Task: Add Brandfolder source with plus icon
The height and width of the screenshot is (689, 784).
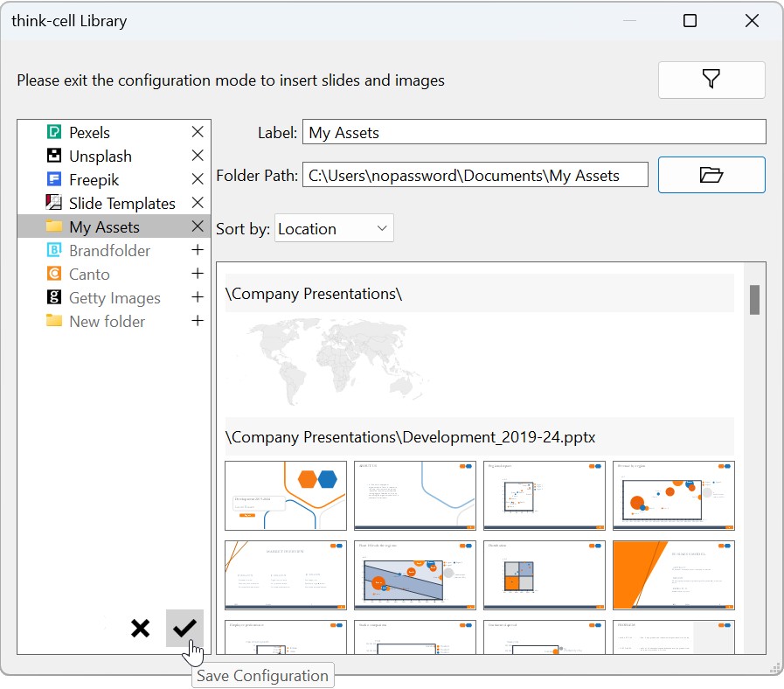Action: (x=198, y=250)
